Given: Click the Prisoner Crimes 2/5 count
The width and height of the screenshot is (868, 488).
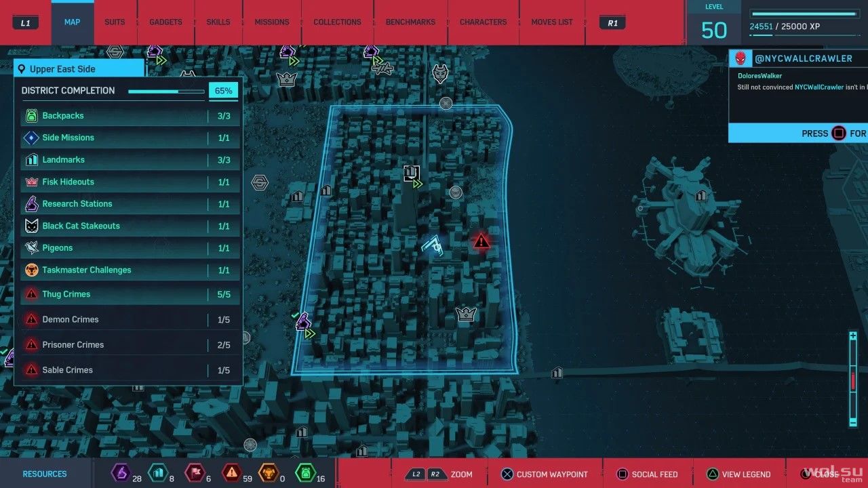Looking at the screenshot, I should click(224, 344).
